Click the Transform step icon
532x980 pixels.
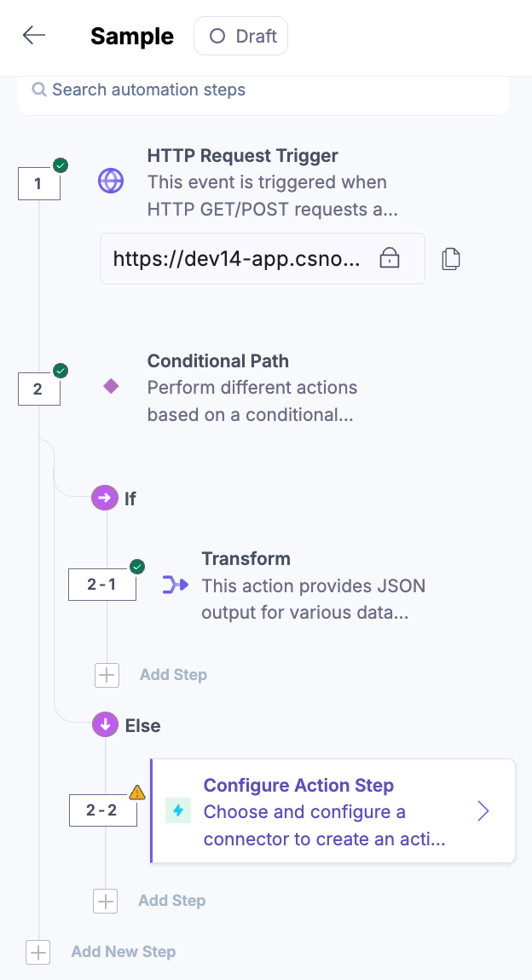pyautogui.click(x=175, y=585)
